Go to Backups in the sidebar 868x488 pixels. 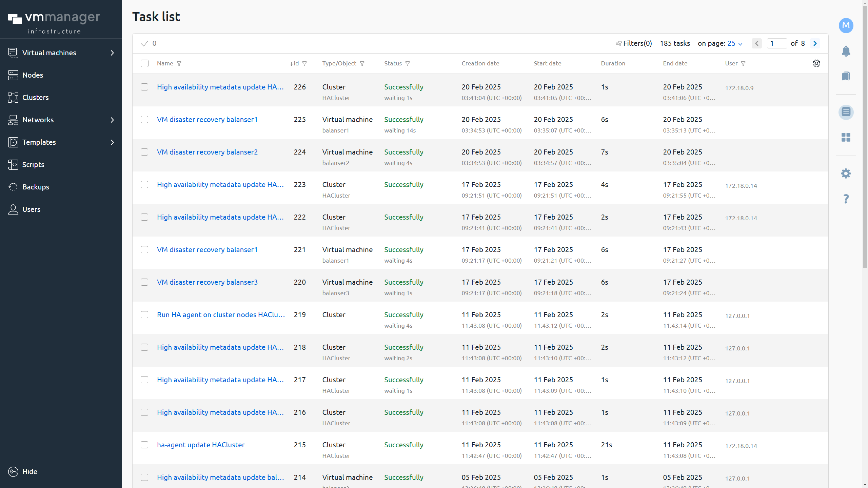point(35,187)
